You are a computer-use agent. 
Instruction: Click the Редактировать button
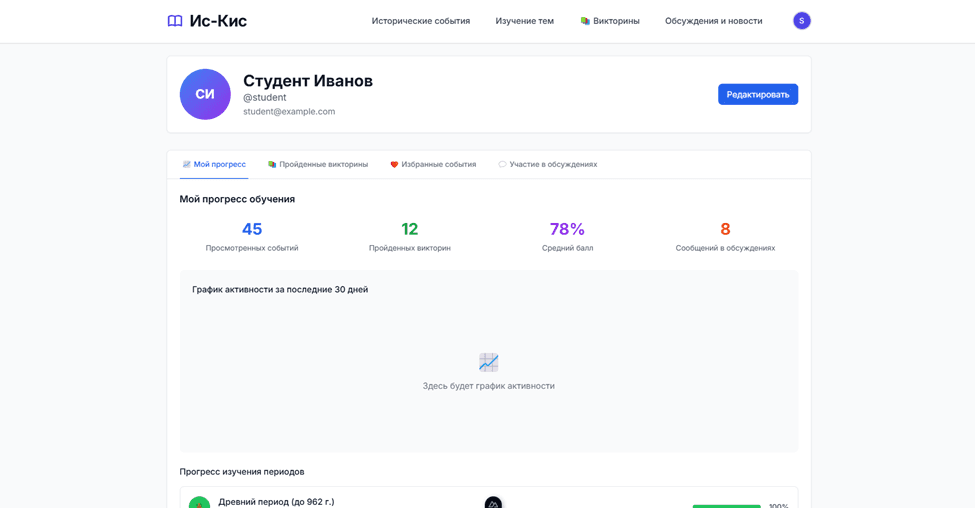point(758,95)
